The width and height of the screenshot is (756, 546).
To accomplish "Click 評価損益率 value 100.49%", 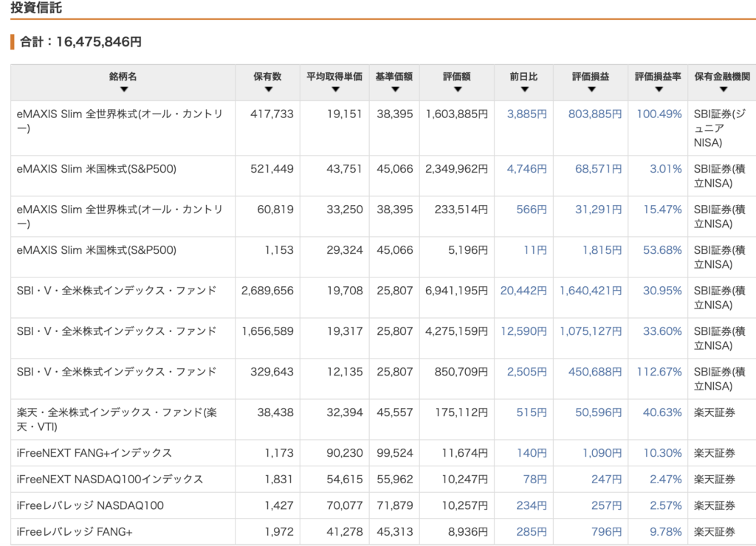I will [x=659, y=114].
